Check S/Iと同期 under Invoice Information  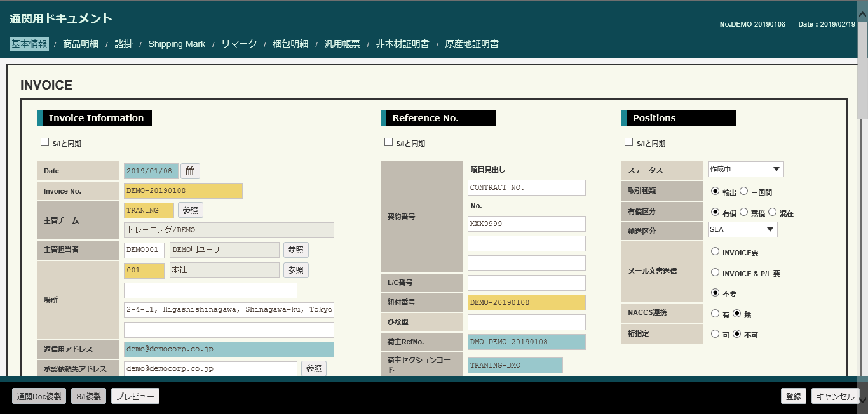pos(44,142)
